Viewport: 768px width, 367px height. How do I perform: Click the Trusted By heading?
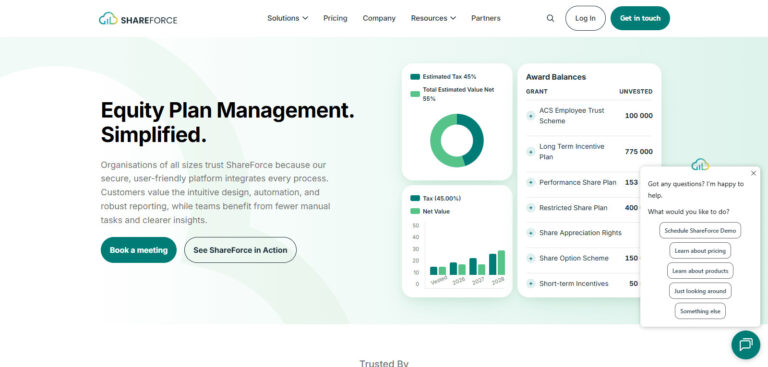click(x=384, y=363)
